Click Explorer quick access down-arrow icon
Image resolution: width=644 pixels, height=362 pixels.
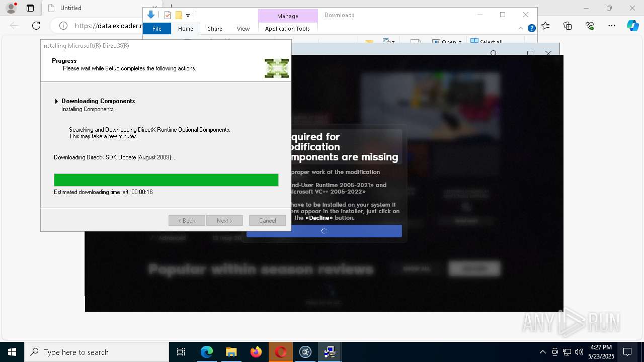150,15
